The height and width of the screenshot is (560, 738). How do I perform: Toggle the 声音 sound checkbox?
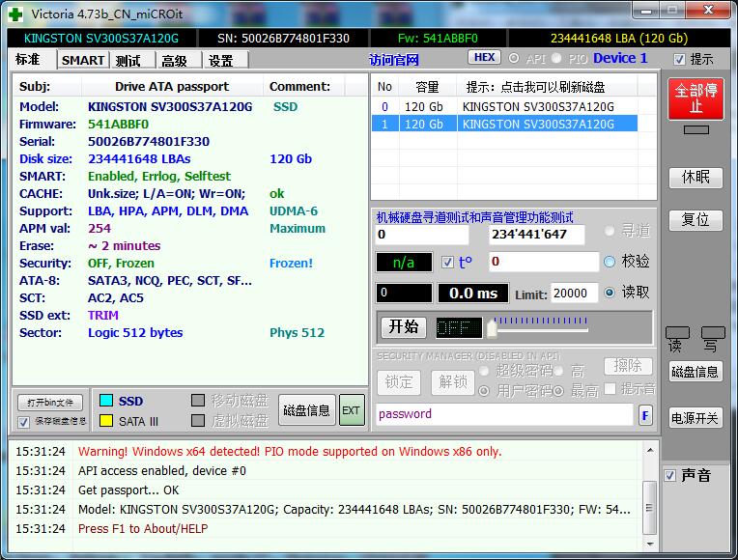click(x=670, y=475)
